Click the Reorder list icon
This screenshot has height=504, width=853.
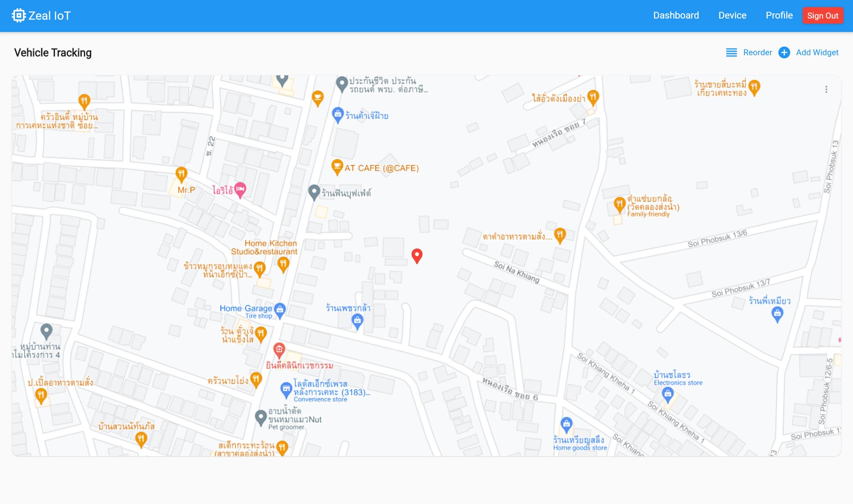(731, 52)
